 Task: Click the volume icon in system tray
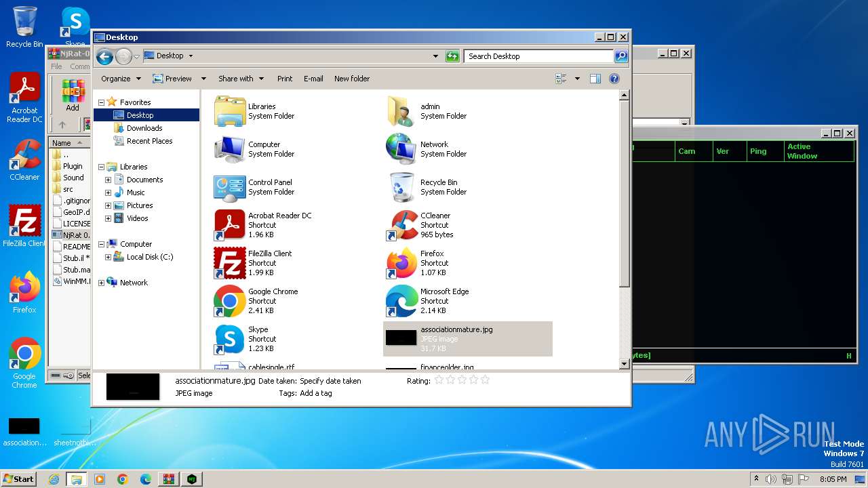click(771, 479)
